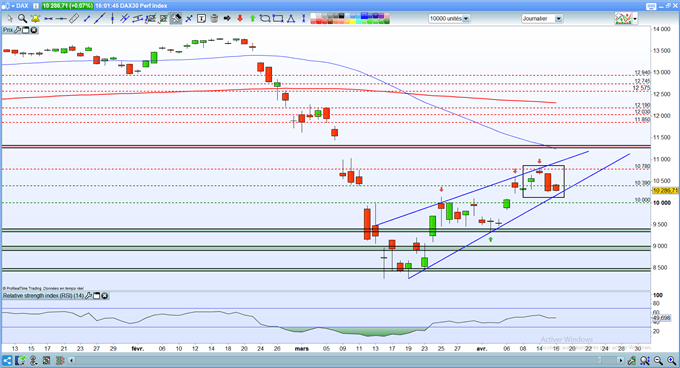Click the 10 286,71 current price tag on axis
The image size is (680, 368).
pos(665,190)
